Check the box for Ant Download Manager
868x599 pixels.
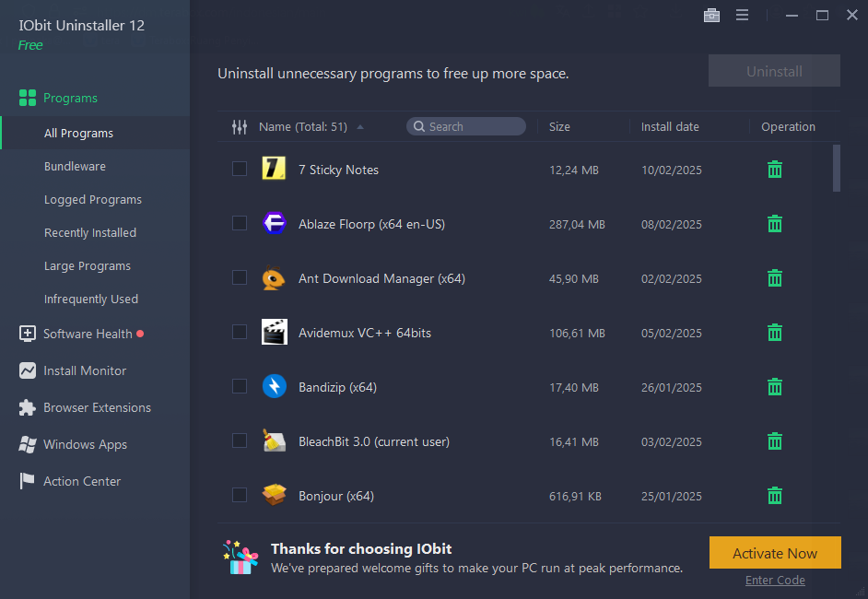point(240,277)
